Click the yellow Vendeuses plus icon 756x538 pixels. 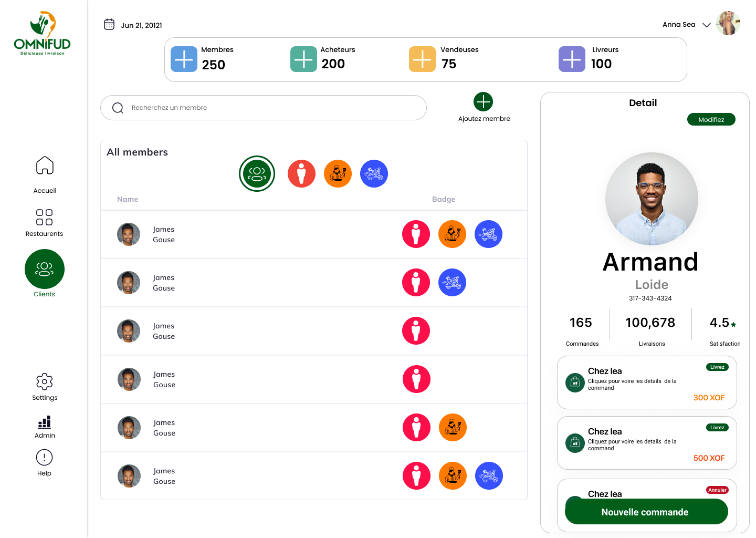(422, 59)
